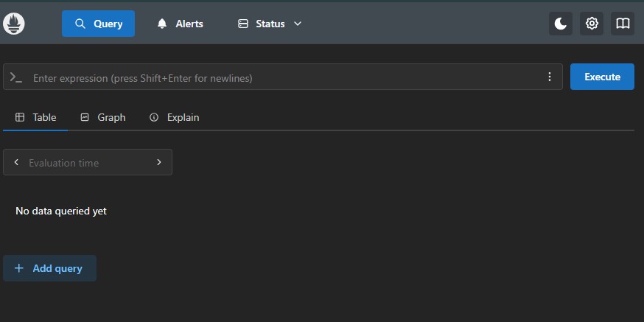Screen dimensions: 644x322
Task: Select the Table tab
Action: click(x=36, y=117)
